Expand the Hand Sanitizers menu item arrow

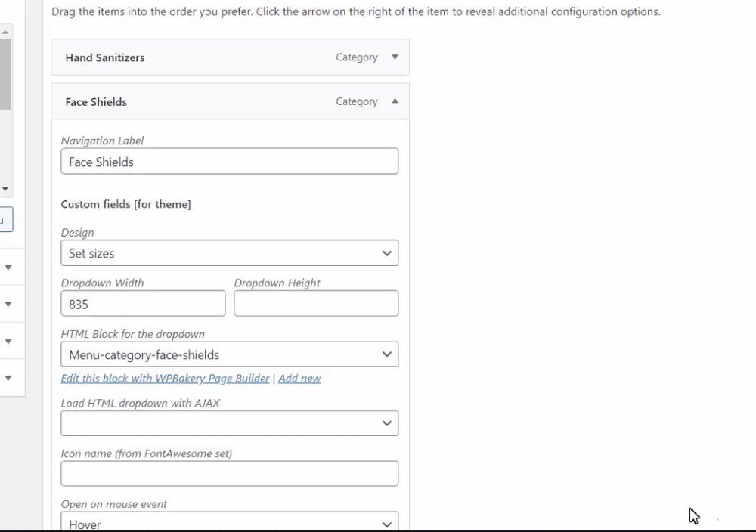coord(395,57)
